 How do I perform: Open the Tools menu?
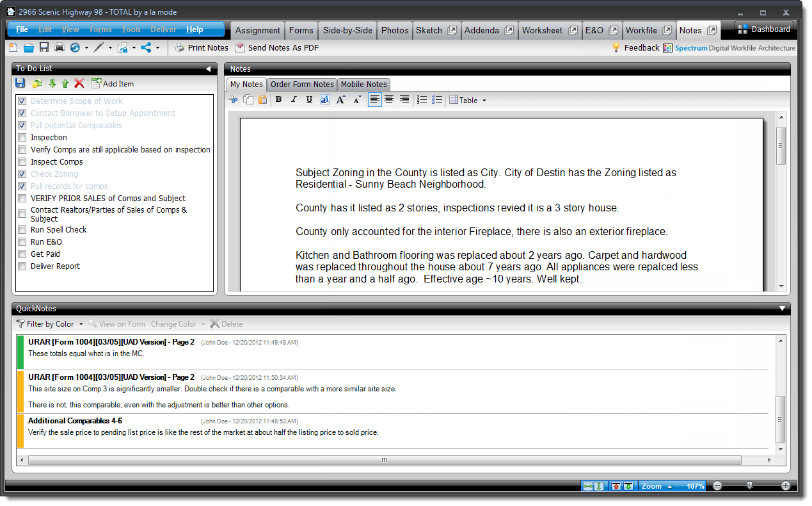pos(131,29)
